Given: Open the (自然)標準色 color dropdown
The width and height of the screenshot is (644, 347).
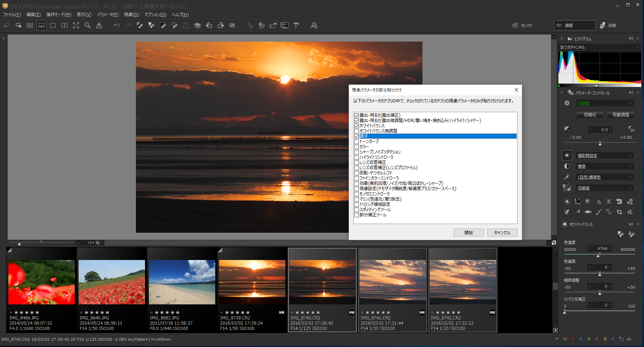Looking at the screenshot, I should pos(605,177).
